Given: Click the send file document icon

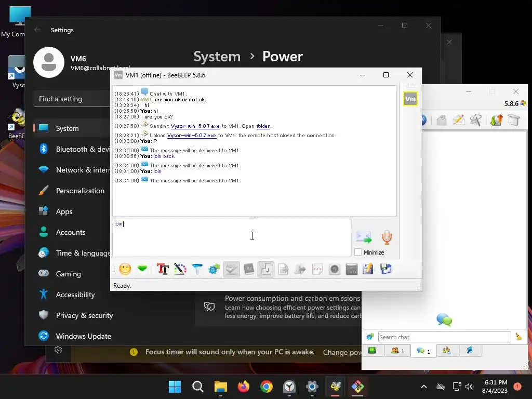Looking at the screenshot, I should (x=283, y=269).
